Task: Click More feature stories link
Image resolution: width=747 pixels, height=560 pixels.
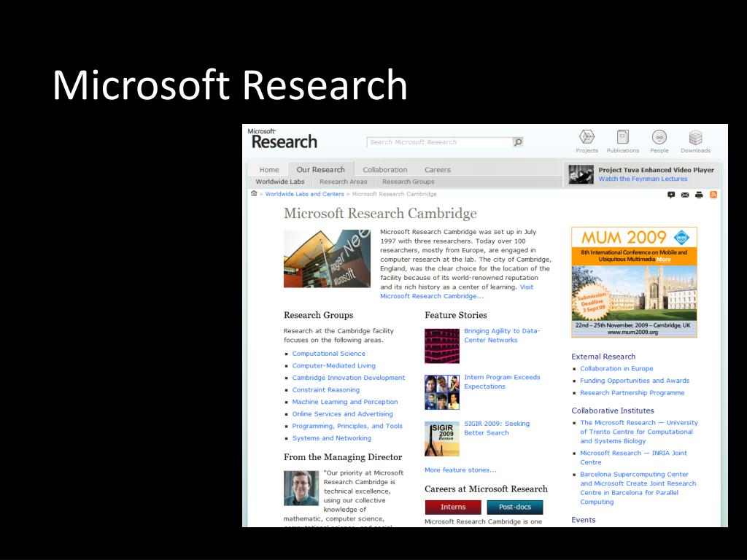Action: click(x=460, y=470)
